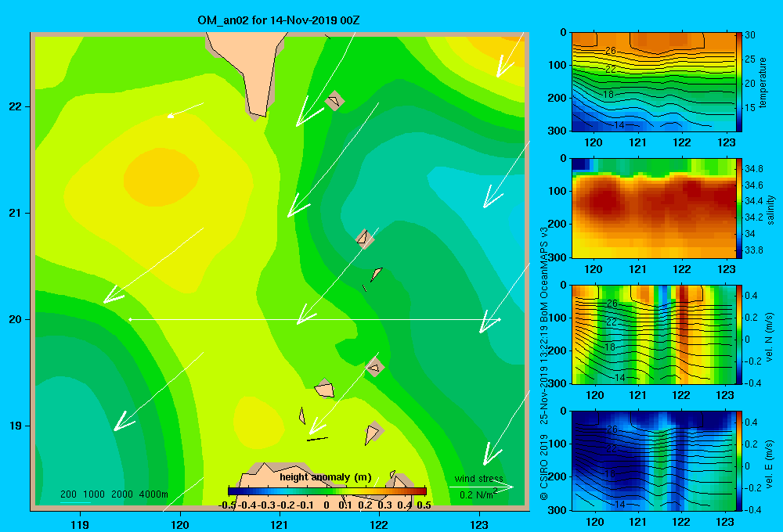
Task: Click the 'height anomaly (m)' legend label
Action: click(x=326, y=477)
